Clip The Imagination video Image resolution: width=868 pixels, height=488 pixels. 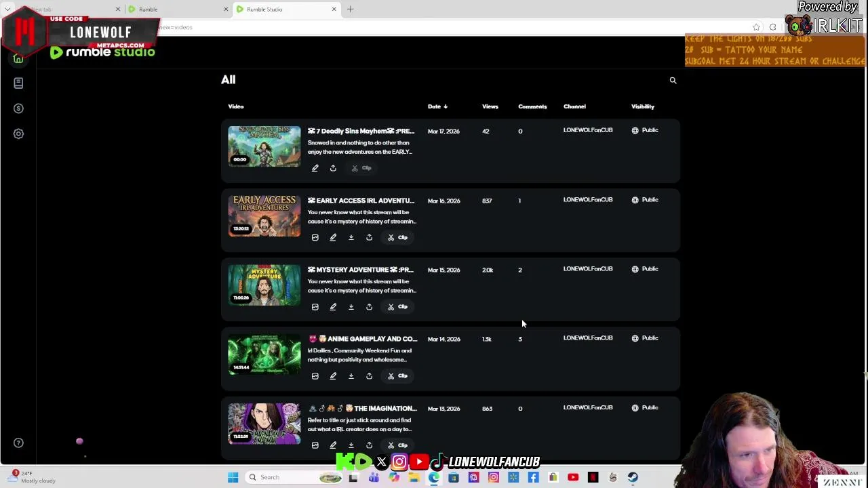click(397, 445)
